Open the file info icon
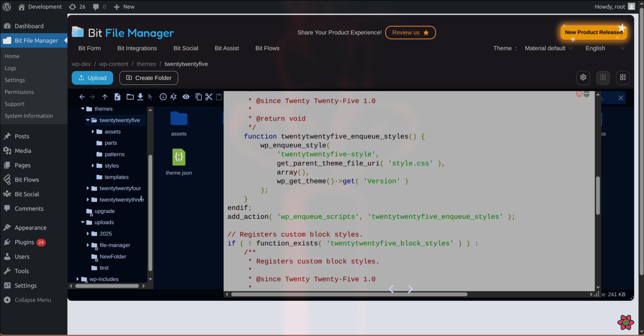 click(163, 97)
